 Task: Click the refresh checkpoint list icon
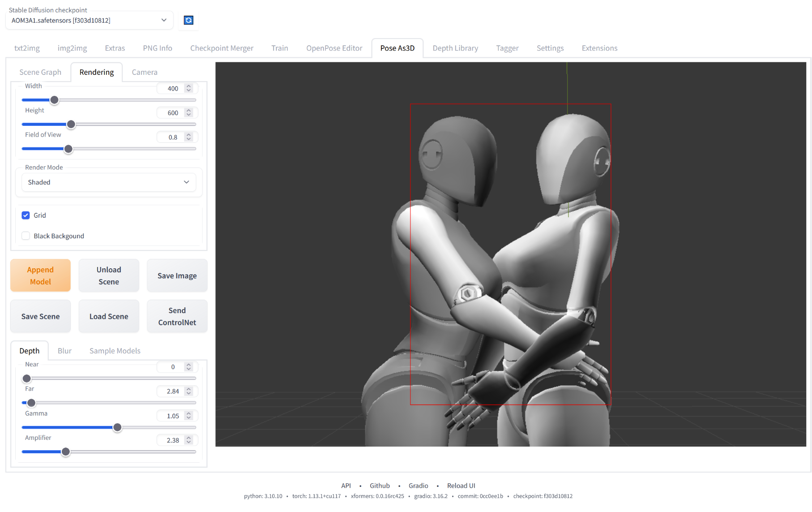(x=188, y=20)
